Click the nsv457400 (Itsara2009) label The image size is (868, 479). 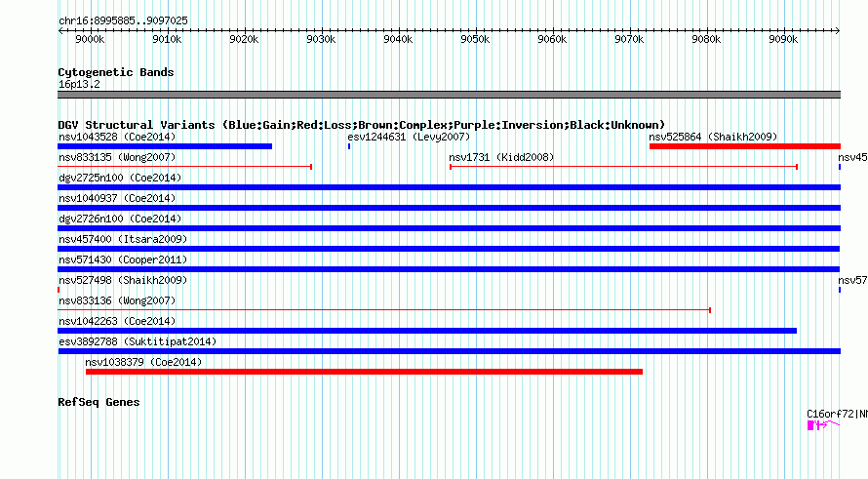(x=123, y=239)
